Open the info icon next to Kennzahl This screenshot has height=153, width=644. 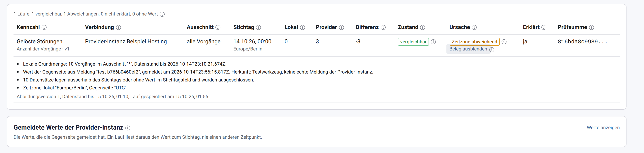[x=44, y=27]
